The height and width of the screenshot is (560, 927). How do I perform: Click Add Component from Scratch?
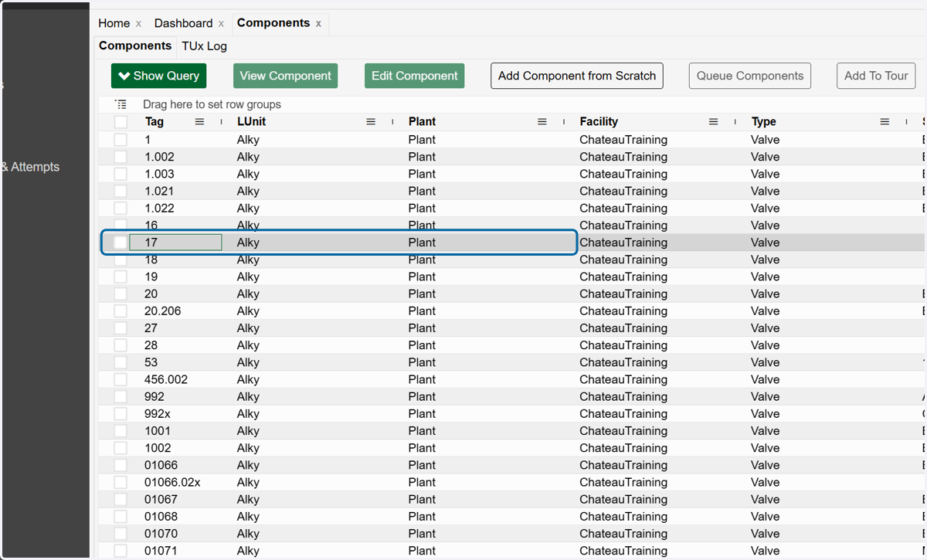pos(577,76)
